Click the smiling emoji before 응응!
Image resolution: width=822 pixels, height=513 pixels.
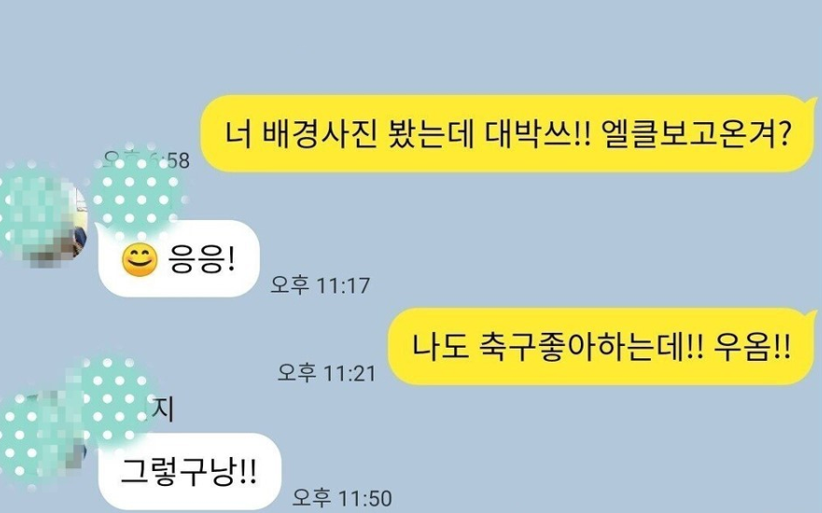(x=139, y=260)
